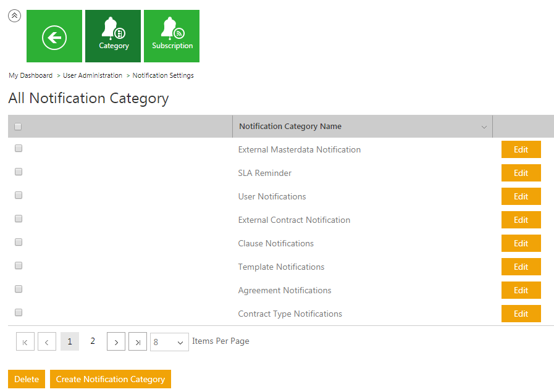Toggle the select-all checkbox in header
Image resolution: width=554 pixels, height=392 pixels.
point(18,127)
